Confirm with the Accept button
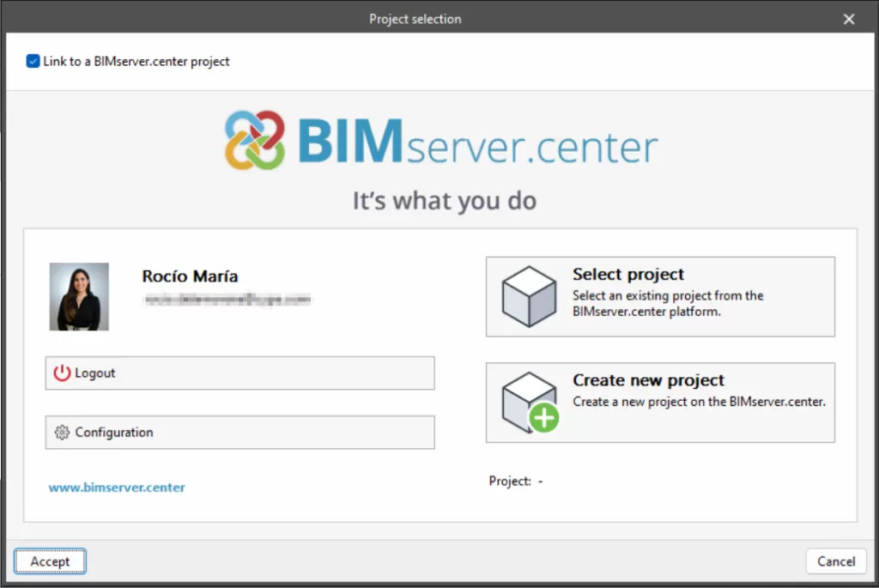The image size is (879, 588). point(50,561)
